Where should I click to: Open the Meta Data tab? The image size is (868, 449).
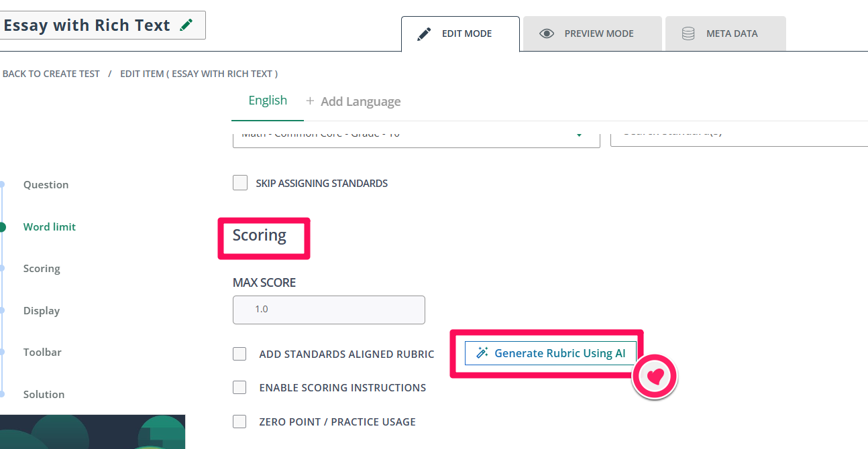[x=725, y=34]
